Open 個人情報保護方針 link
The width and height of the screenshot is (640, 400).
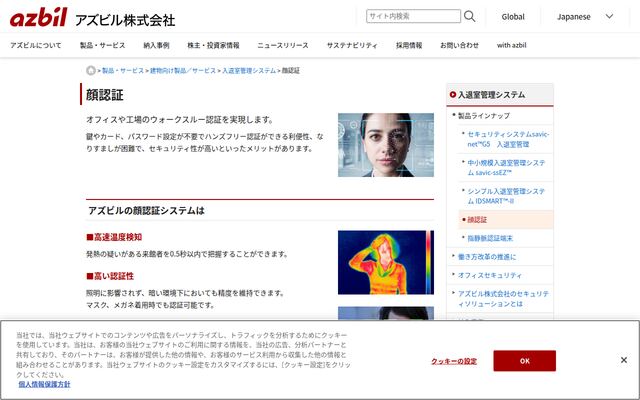click(44, 384)
